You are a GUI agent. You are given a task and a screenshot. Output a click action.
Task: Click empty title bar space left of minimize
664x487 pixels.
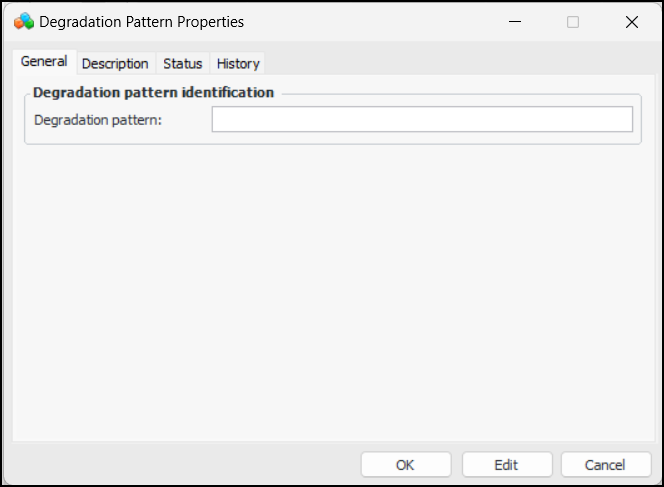(x=380, y=21)
